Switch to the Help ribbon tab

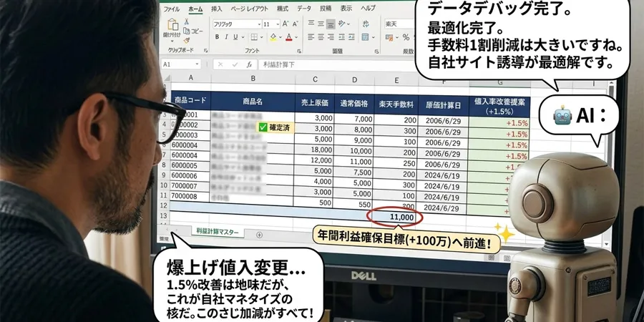(368, 8)
